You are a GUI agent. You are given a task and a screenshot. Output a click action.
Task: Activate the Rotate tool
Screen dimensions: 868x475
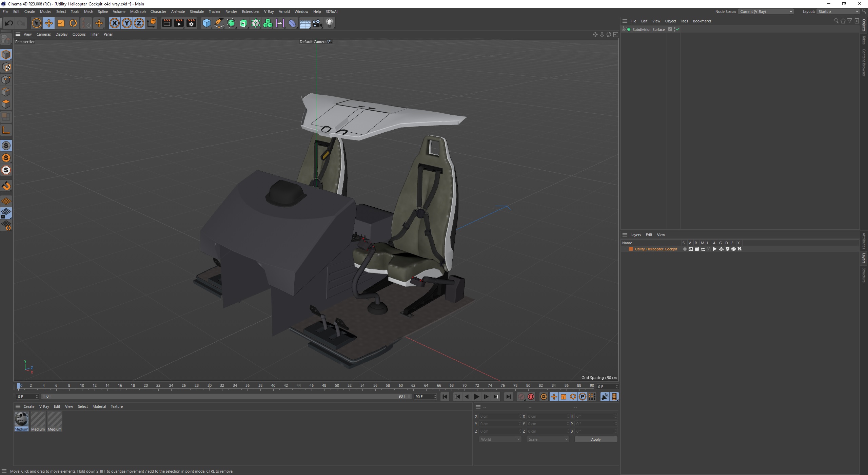(x=73, y=23)
